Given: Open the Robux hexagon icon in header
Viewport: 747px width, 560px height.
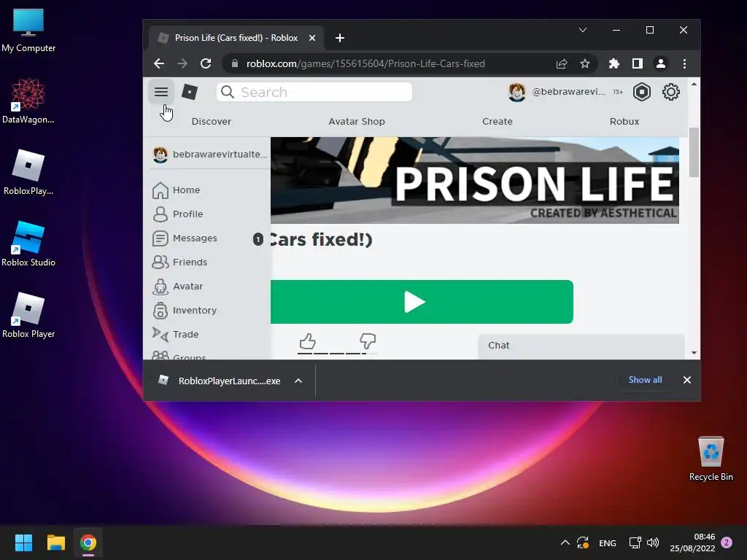Looking at the screenshot, I should point(642,92).
